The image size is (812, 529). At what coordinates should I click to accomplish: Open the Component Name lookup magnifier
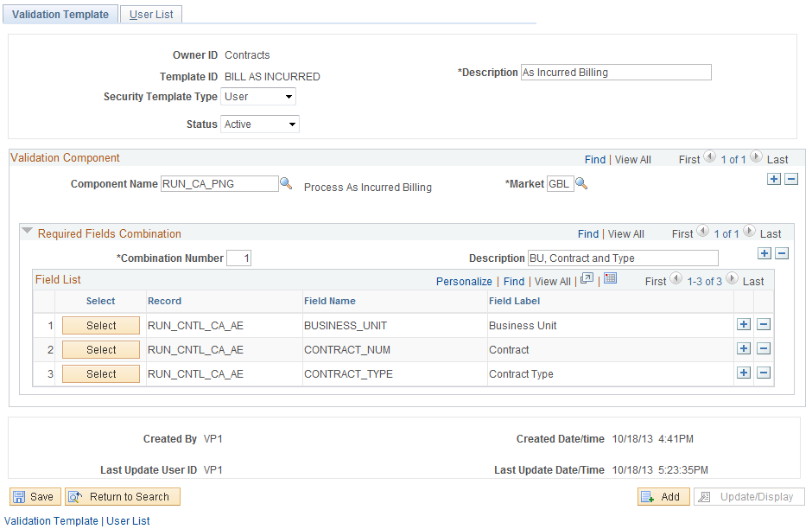[x=286, y=183]
